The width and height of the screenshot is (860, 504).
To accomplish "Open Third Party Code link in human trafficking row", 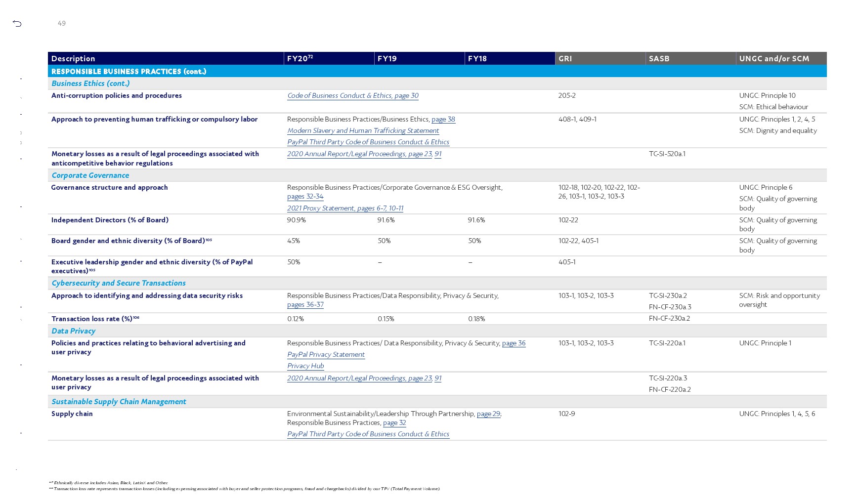I will [x=368, y=142].
